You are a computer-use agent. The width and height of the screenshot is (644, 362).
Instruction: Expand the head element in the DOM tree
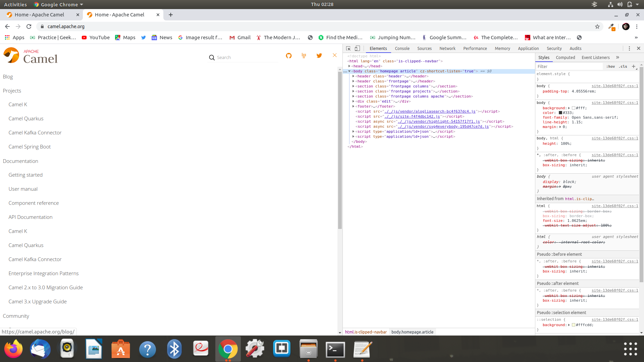coord(350,66)
